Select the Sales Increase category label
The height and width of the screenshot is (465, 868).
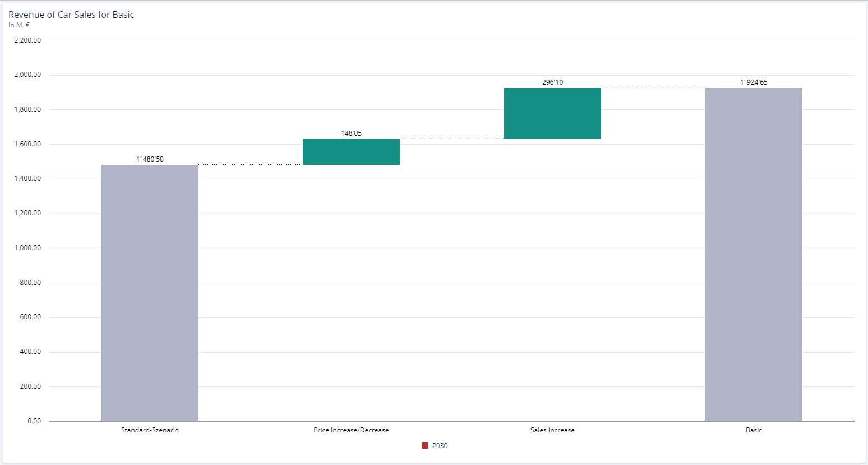tap(552, 430)
